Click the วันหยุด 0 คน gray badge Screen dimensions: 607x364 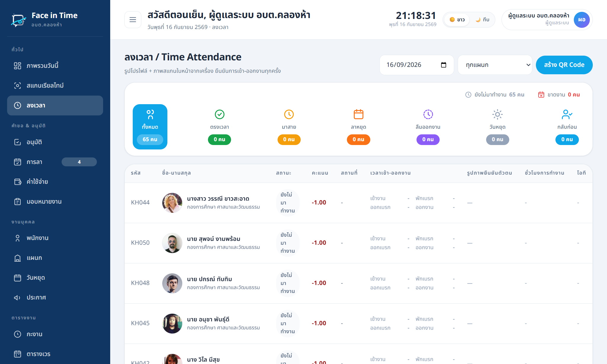497,139
